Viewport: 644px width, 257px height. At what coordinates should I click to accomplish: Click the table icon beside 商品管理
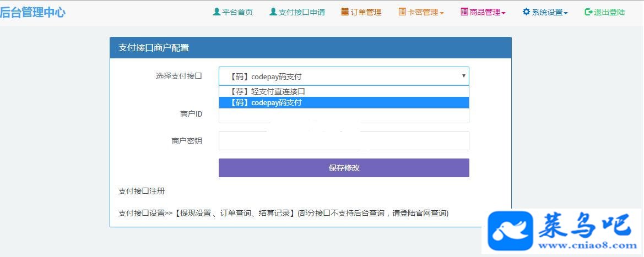464,12
